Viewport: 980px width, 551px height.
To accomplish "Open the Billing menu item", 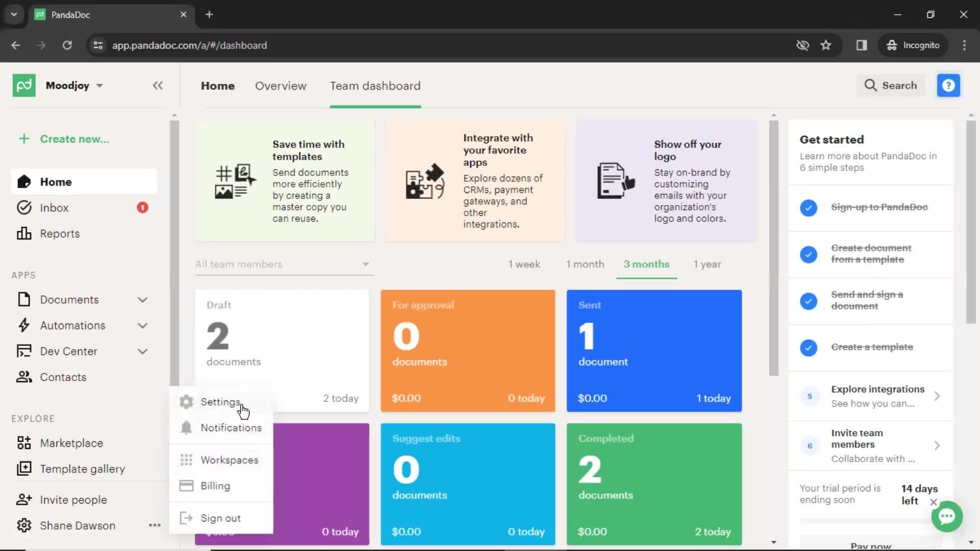I will click(215, 486).
